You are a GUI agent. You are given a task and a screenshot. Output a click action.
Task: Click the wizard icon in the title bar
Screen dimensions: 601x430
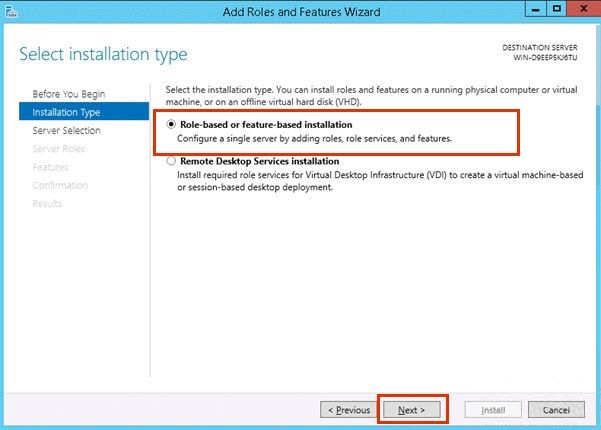pyautogui.click(x=11, y=11)
